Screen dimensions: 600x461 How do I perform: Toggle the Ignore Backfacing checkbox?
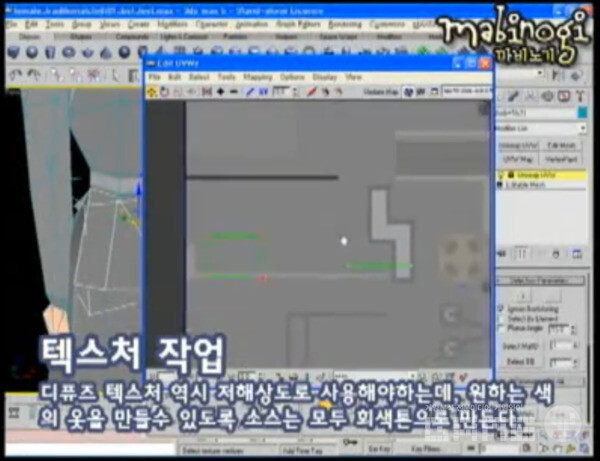click(x=500, y=310)
